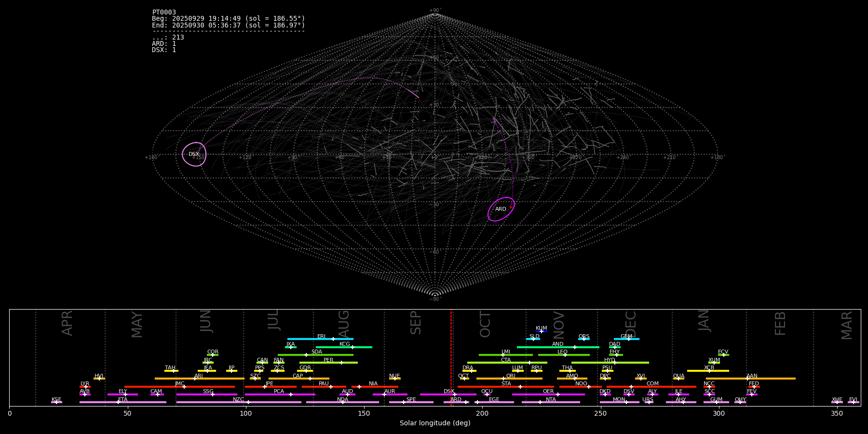Screen dimensions: 868x434
Task: Click the −90° label at map bottom
Action: coord(435,299)
